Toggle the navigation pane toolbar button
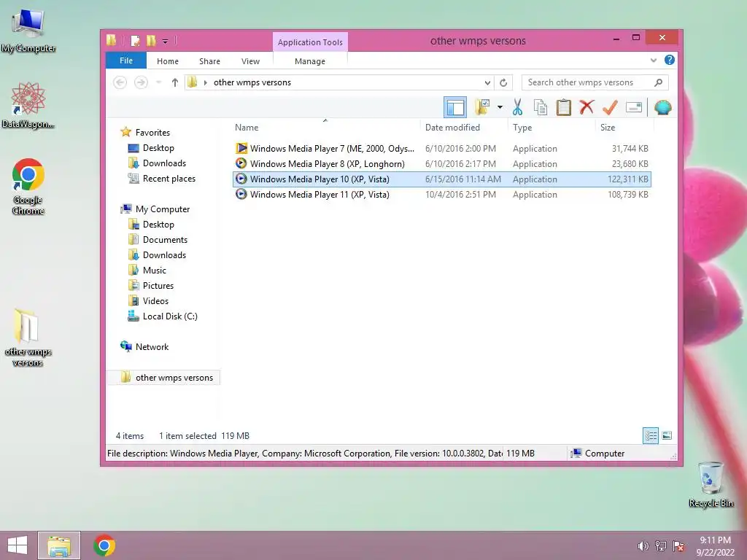747x560 pixels. pyautogui.click(x=455, y=107)
